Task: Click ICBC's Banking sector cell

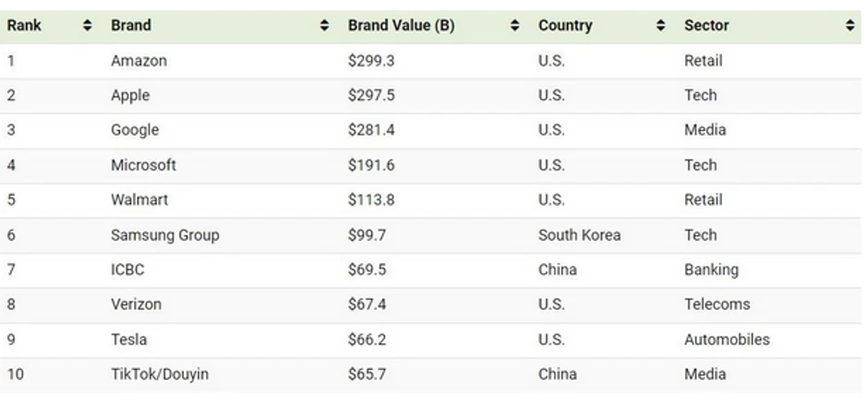Action: tap(711, 270)
